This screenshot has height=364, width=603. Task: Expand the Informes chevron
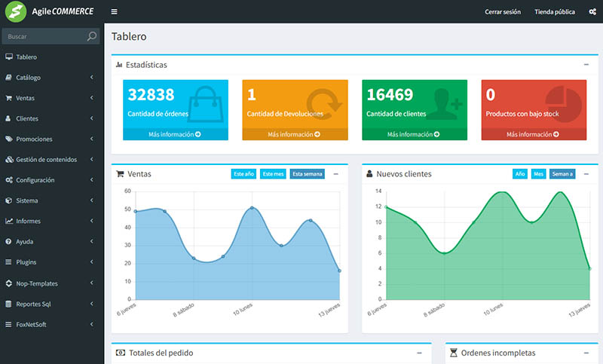[x=91, y=221]
